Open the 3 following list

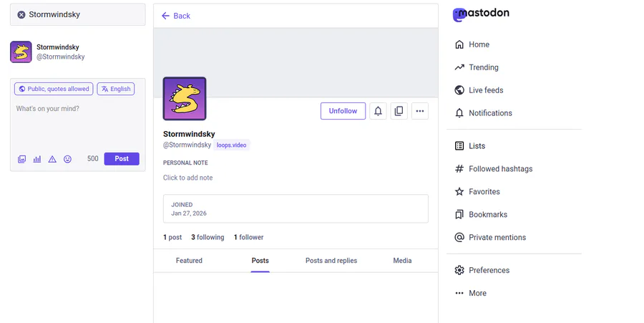click(x=208, y=237)
